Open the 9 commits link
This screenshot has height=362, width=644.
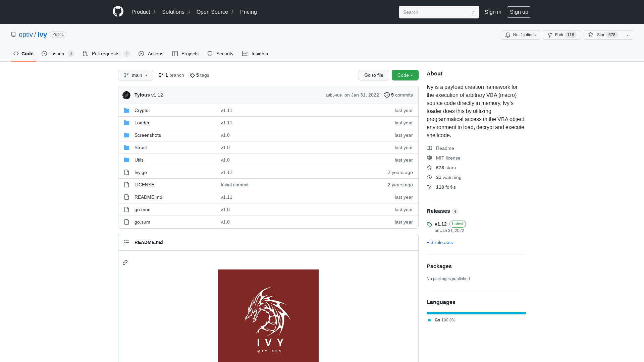click(x=398, y=95)
